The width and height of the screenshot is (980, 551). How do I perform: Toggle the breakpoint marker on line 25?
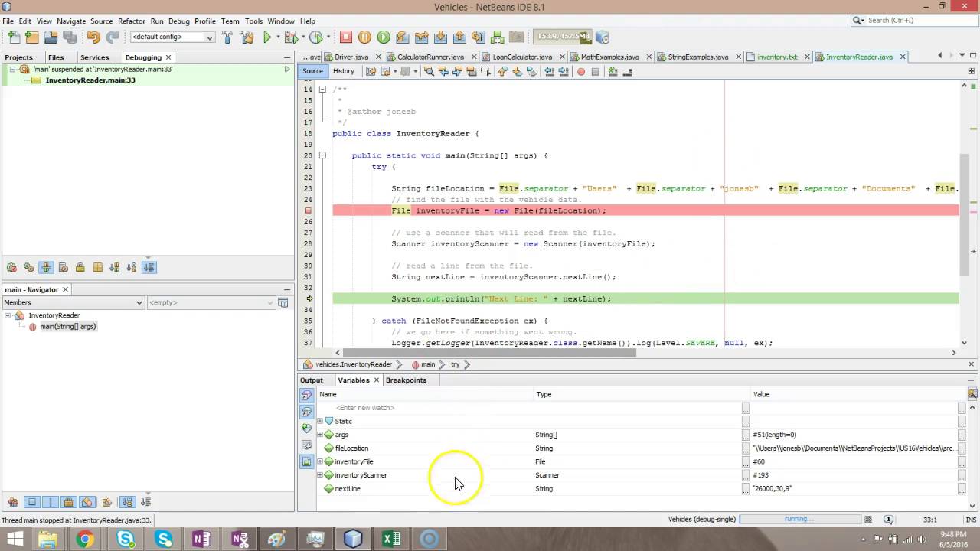tap(309, 210)
